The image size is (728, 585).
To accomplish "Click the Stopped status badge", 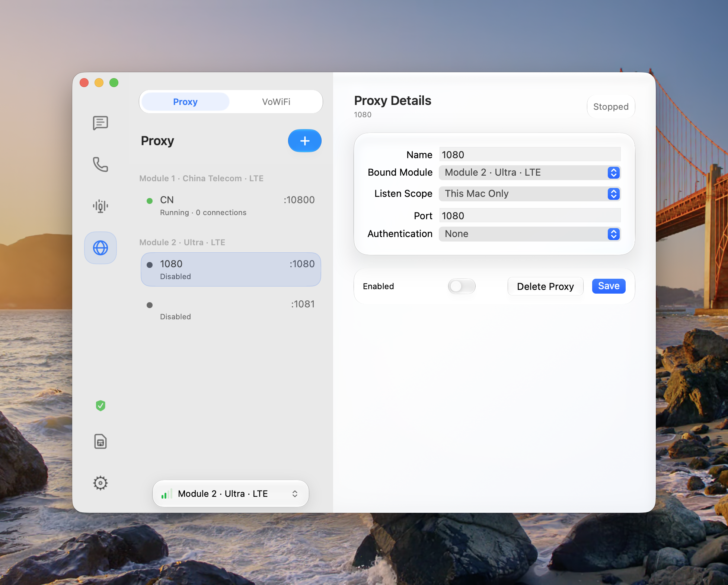I will [611, 107].
